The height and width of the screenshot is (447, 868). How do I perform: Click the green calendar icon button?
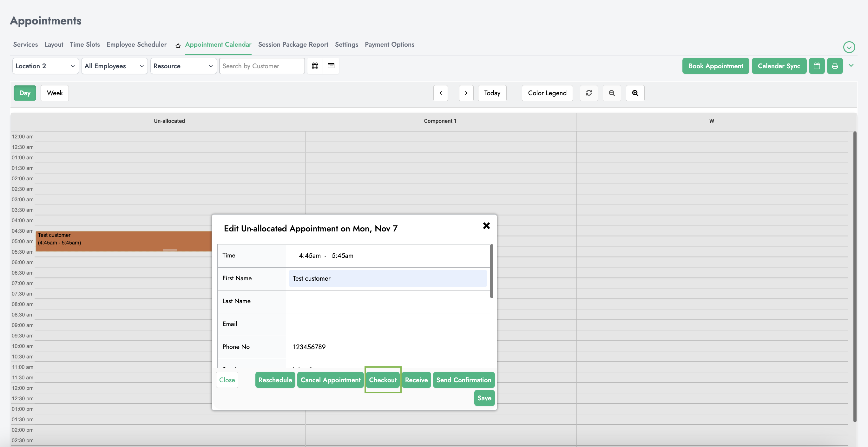pyautogui.click(x=816, y=66)
